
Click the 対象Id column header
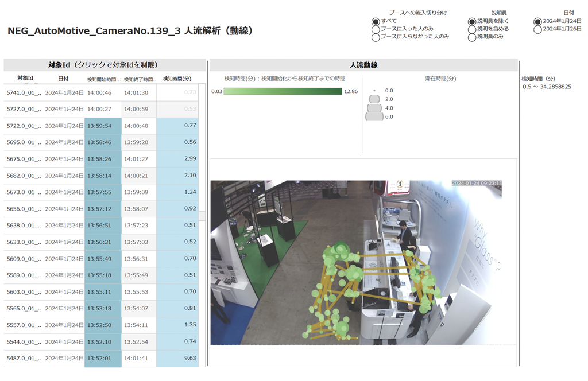click(25, 78)
